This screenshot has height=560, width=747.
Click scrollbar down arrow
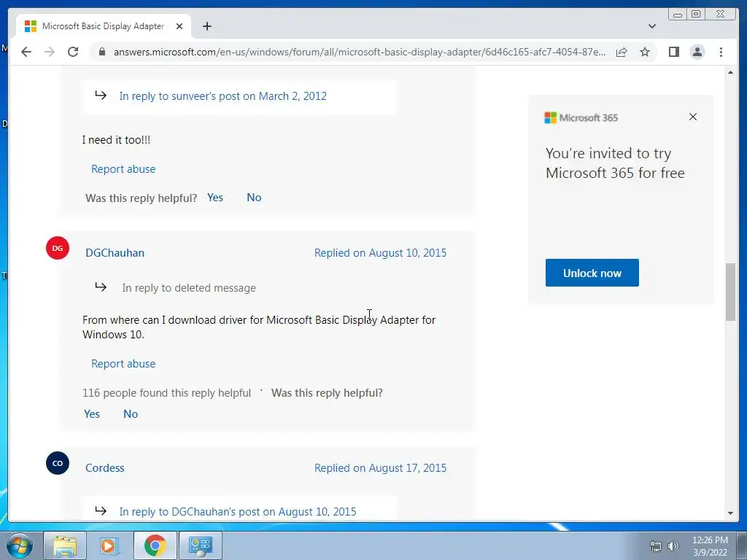click(x=730, y=513)
